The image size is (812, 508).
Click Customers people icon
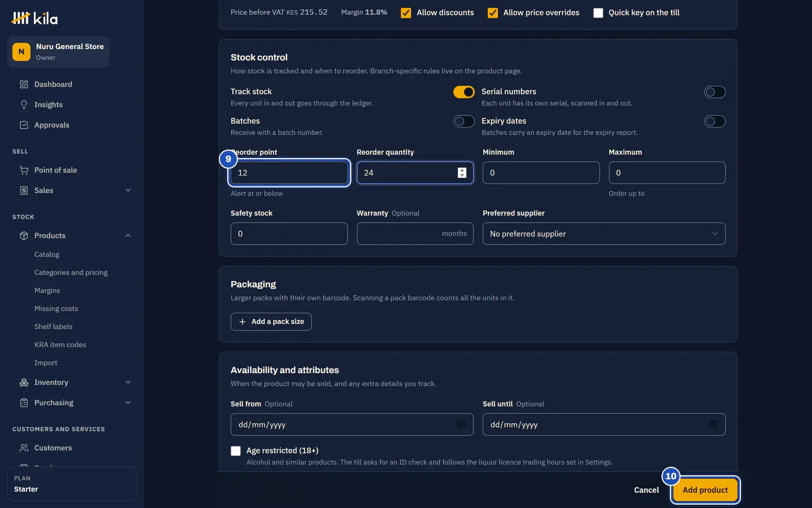pos(24,448)
